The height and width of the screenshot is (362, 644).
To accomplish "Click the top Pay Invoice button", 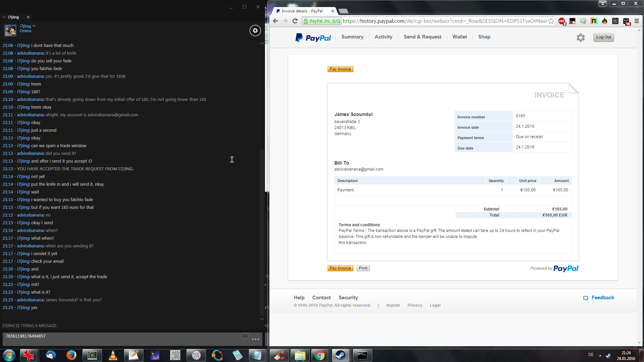I will tap(340, 69).
